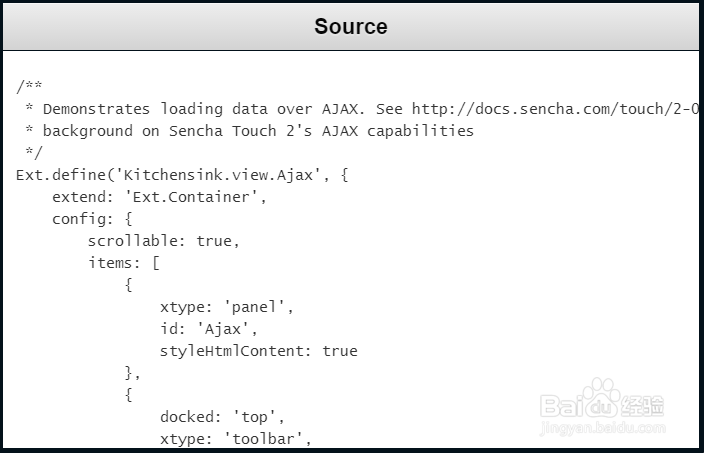Click the 'scrollable: true' property
Viewport: 704px width, 453px height.
click(x=164, y=241)
